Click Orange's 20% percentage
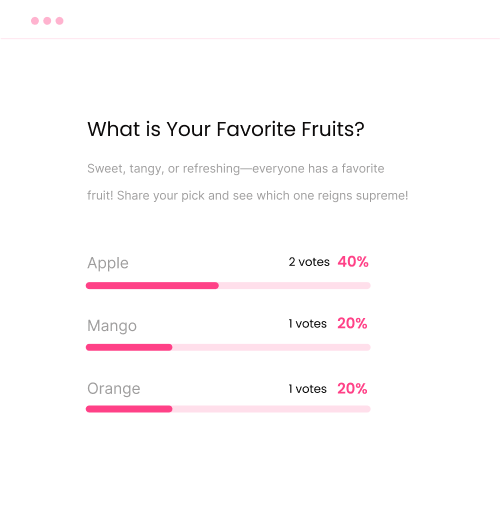The width and height of the screenshot is (500, 512). (352, 389)
